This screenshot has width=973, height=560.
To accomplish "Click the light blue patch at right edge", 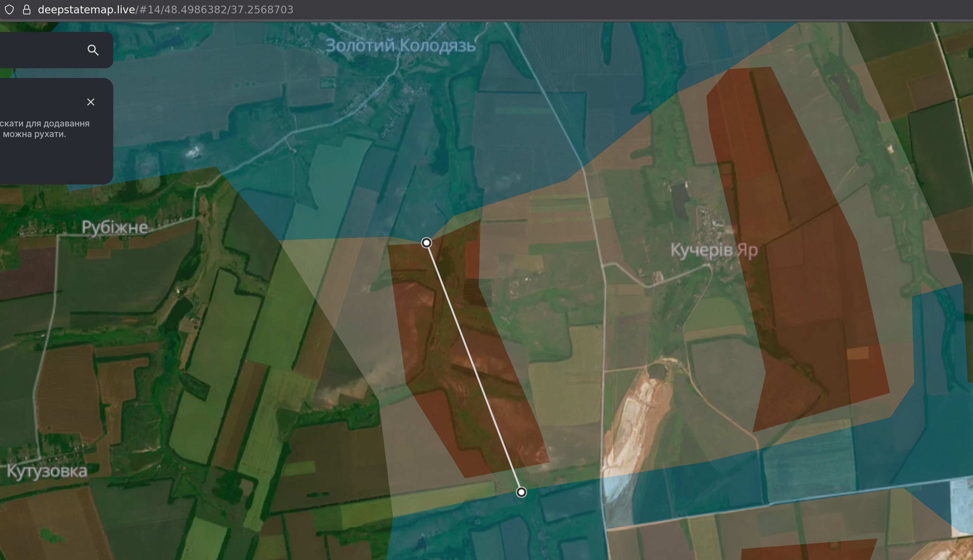I will click(962, 508).
